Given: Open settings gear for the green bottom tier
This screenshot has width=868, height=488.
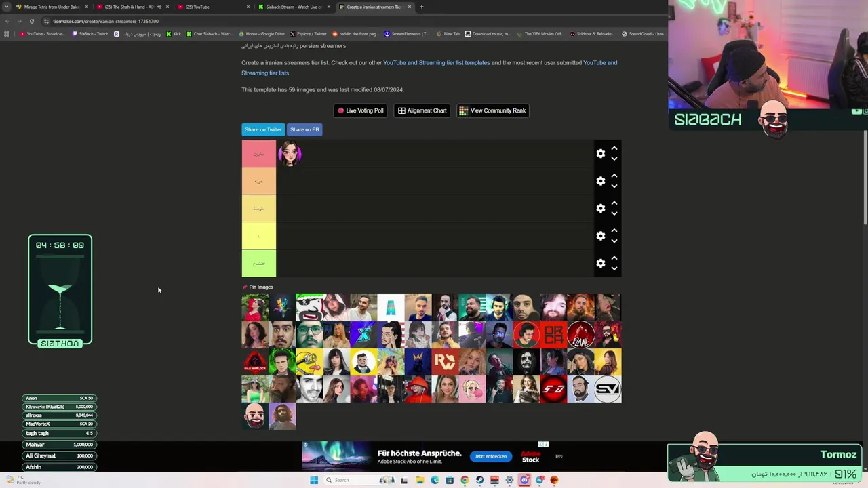Looking at the screenshot, I should [600, 263].
